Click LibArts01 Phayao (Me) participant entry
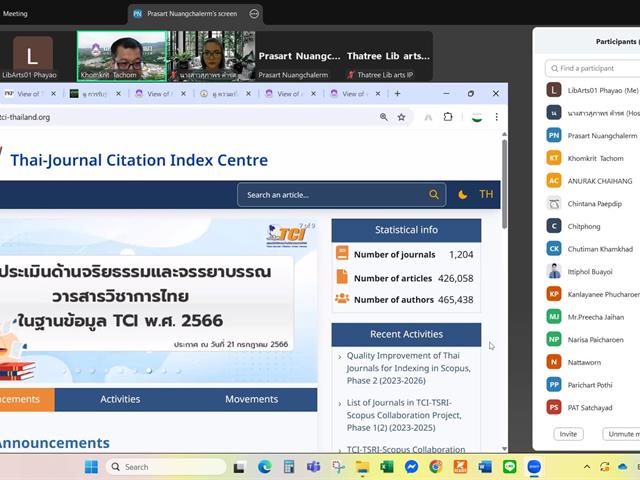This screenshot has width=640, height=480. point(593,90)
